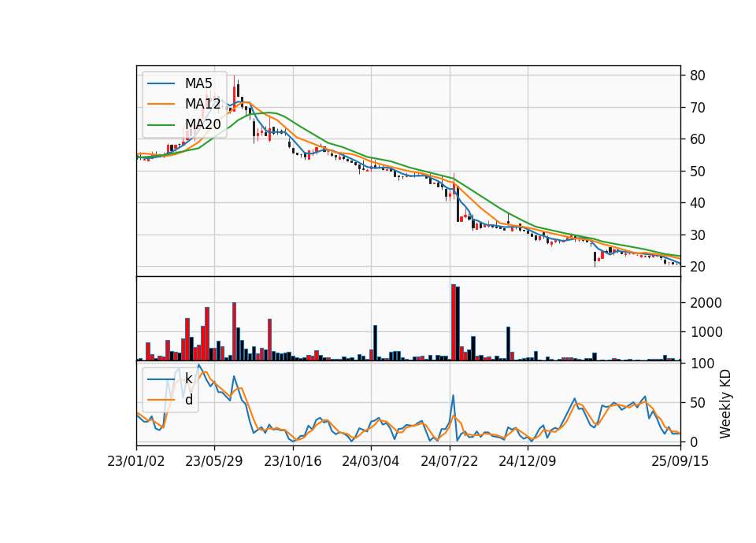This screenshot has width=756, height=543.
Task: Click the 60 price axis tick label
Action: tap(697, 139)
